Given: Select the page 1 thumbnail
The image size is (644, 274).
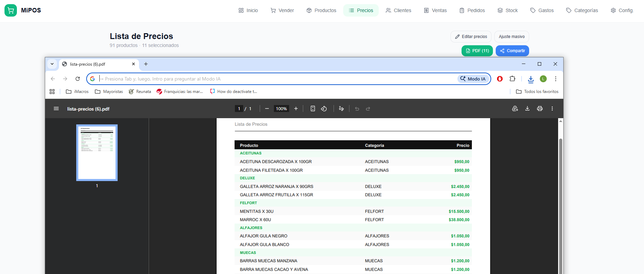Looking at the screenshot, I should tap(97, 153).
